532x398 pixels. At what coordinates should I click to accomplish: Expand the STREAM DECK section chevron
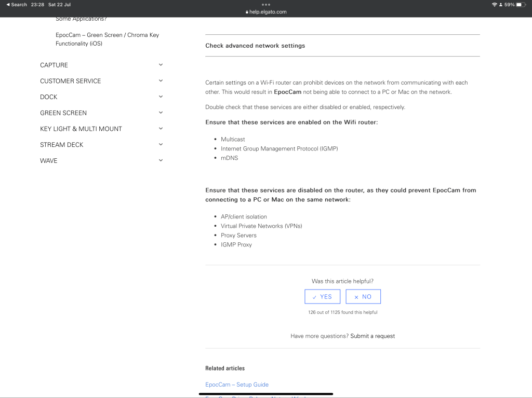pyautogui.click(x=161, y=144)
